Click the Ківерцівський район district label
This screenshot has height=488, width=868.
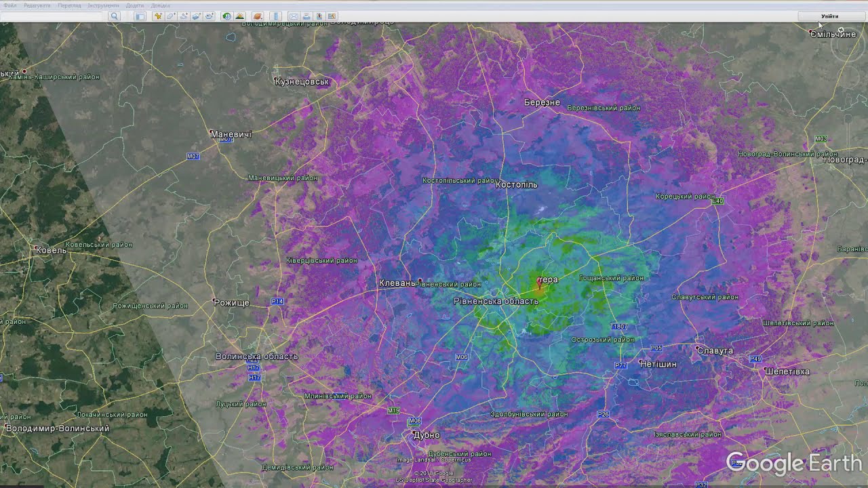coord(321,260)
